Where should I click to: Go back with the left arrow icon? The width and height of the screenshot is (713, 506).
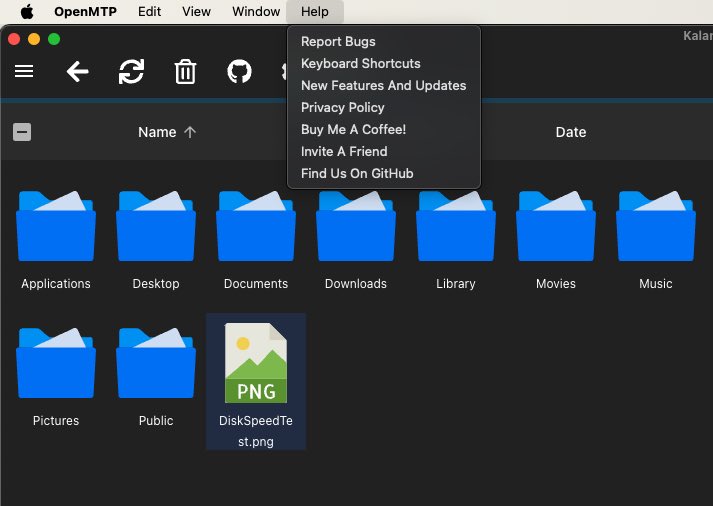click(x=77, y=72)
